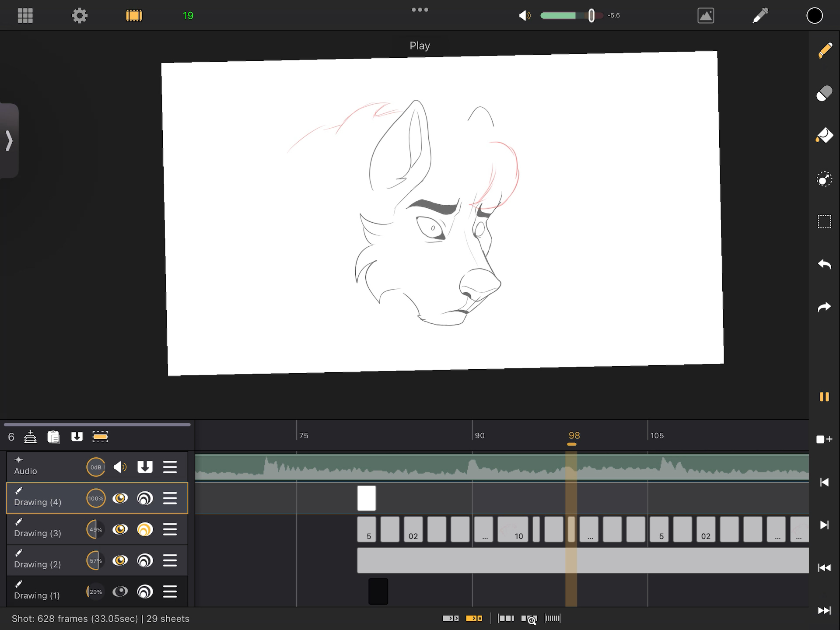Select the white frame on Drawing (4)
The image size is (840, 630).
367,498
